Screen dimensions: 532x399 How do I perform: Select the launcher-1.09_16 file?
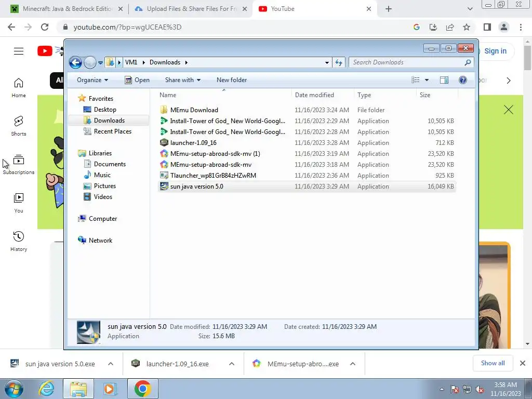[x=307, y=143]
